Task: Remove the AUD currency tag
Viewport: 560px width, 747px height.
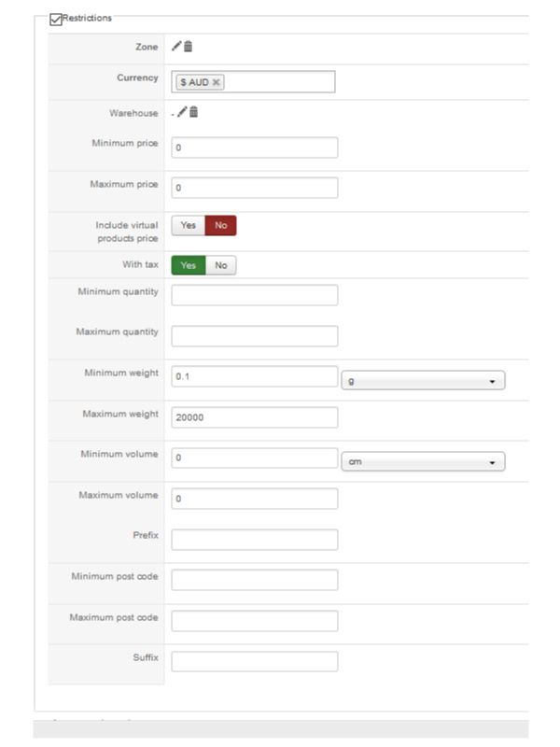Action: coord(217,82)
